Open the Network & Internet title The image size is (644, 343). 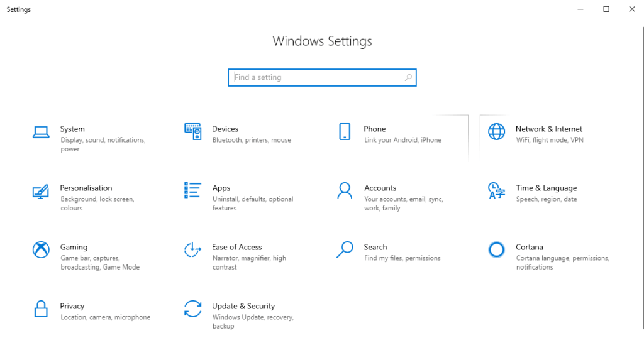(548, 129)
